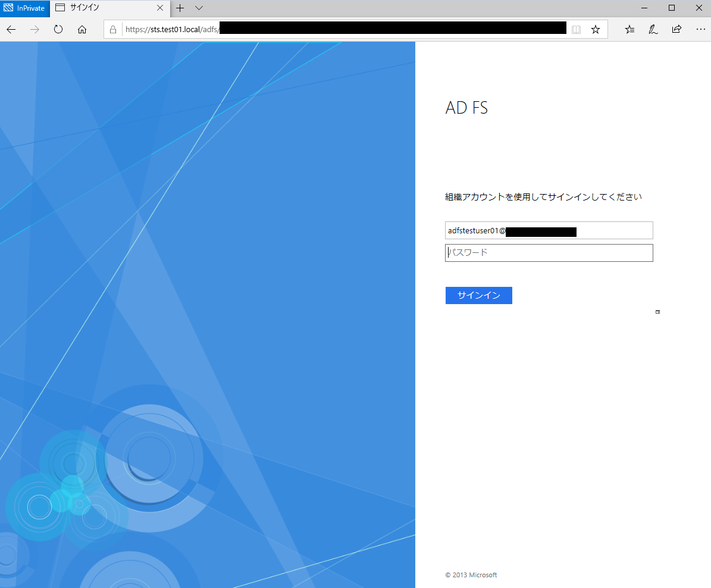The height and width of the screenshot is (588, 711).
Task: Click the padlock site security icon
Action: (x=113, y=30)
